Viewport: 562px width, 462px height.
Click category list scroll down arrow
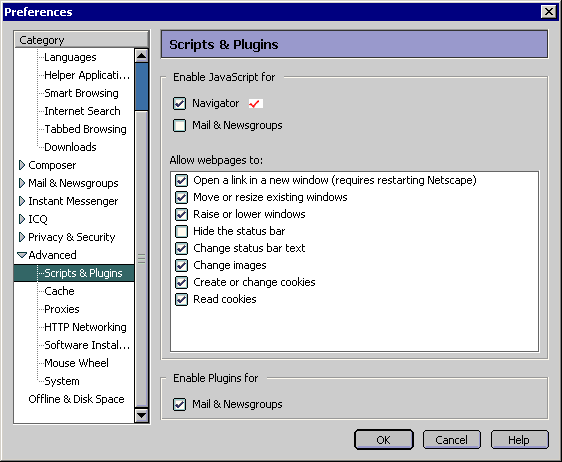(142, 415)
